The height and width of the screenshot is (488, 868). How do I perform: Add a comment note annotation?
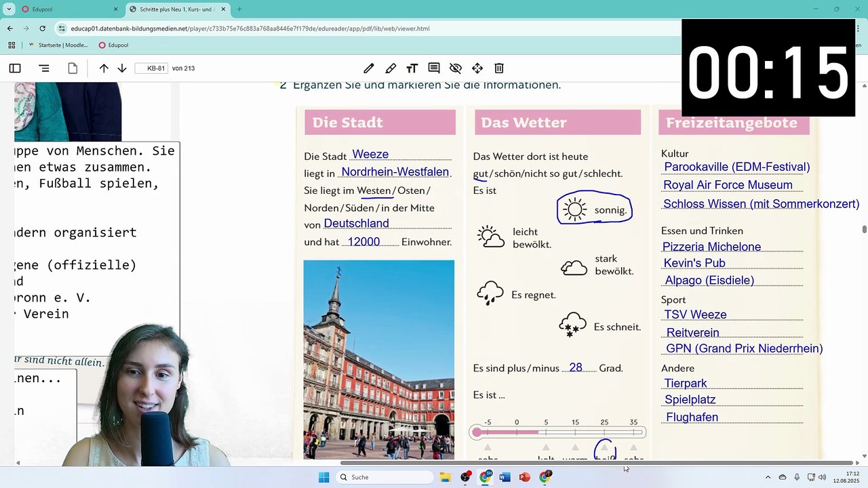point(434,68)
